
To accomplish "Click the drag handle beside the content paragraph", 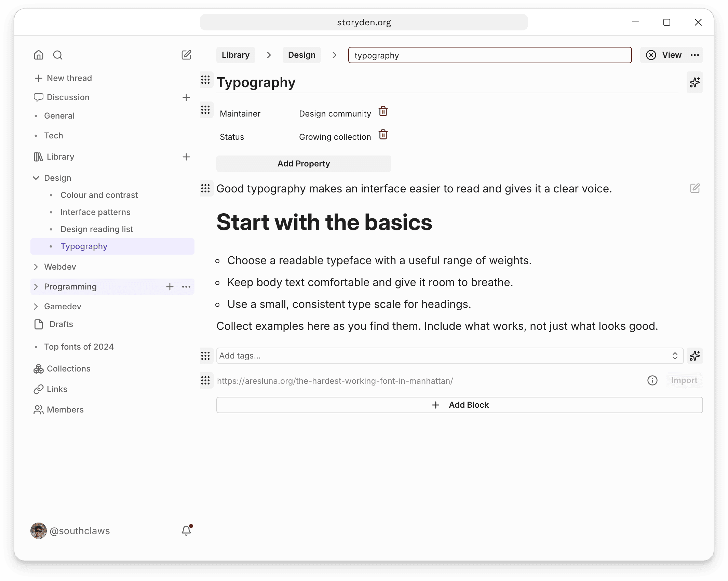I will click(205, 188).
